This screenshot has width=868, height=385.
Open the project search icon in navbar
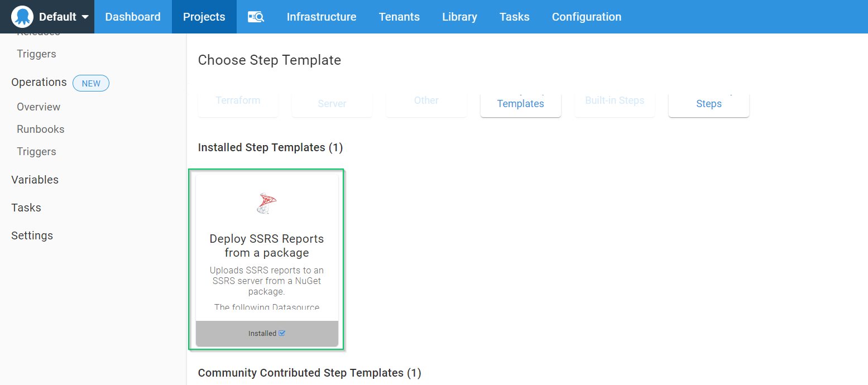(x=256, y=17)
